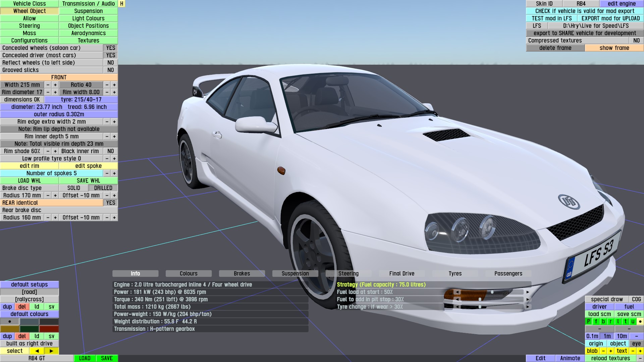Click the eye view button

tap(636, 344)
